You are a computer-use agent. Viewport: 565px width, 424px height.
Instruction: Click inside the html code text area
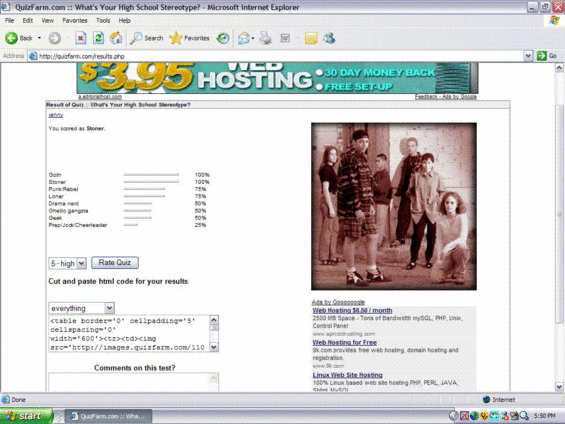click(129, 334)
